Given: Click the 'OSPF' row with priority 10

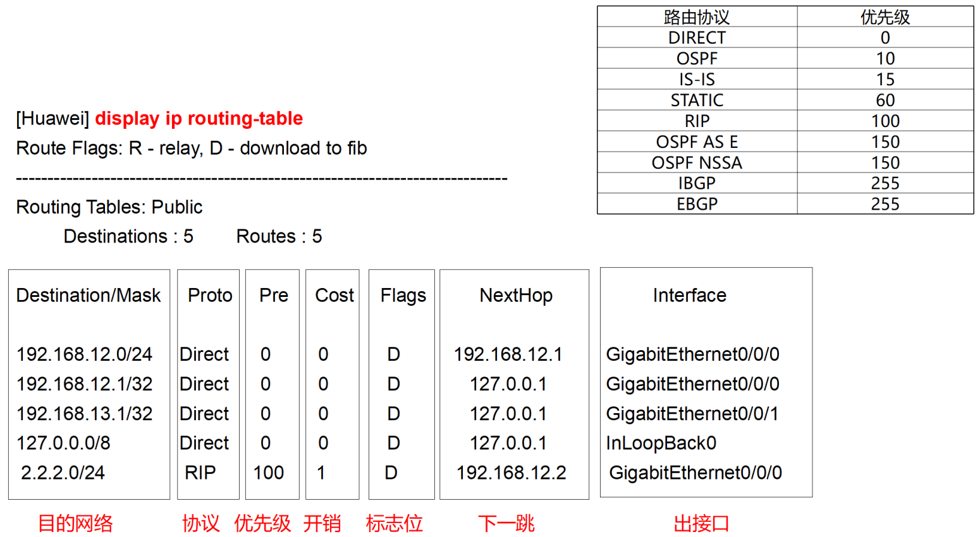Looking at the screenshot, I should [x=785, y=59].
